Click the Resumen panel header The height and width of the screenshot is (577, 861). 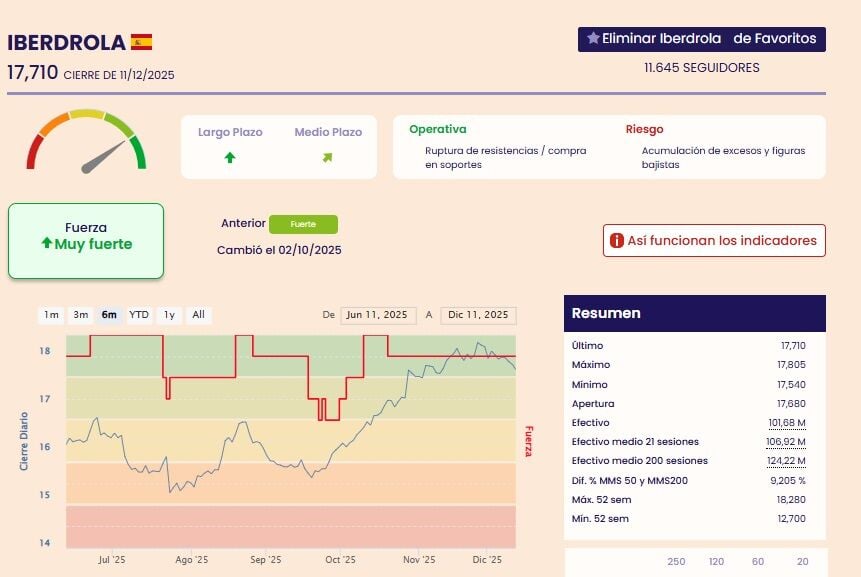695,313
